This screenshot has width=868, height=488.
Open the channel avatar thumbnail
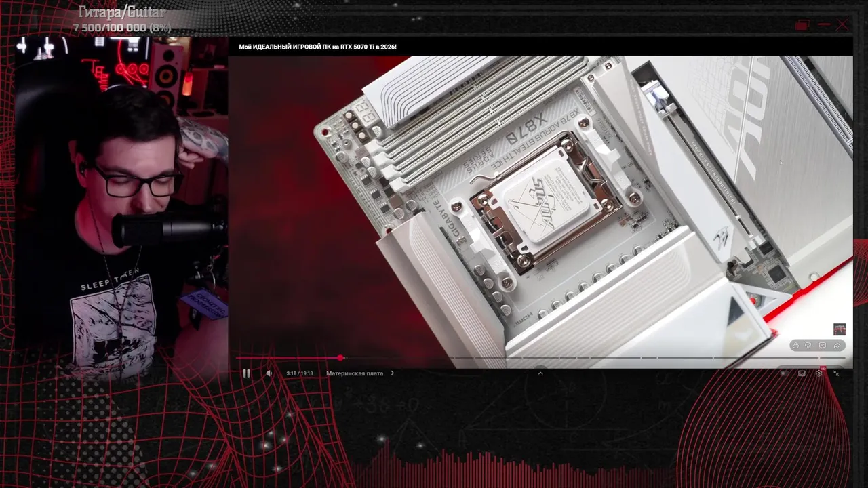[x=840, y=329]
